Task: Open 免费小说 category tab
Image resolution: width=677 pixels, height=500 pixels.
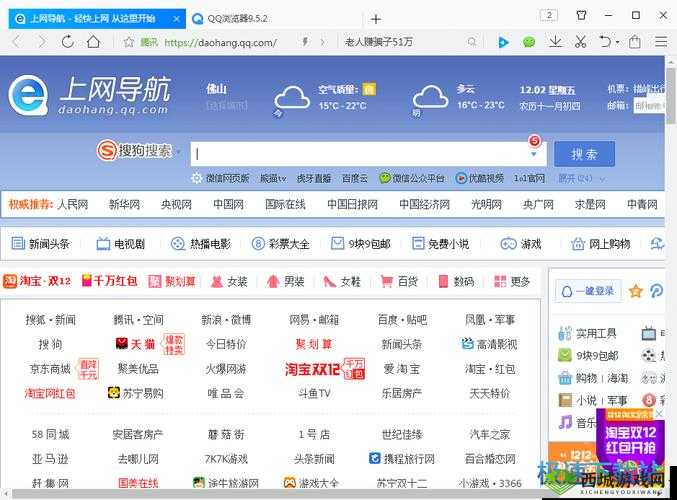Action: coord(440,244)
